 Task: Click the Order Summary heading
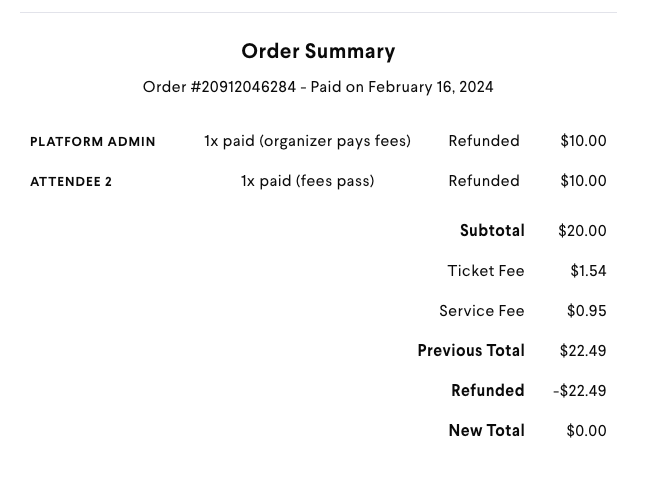318,51
